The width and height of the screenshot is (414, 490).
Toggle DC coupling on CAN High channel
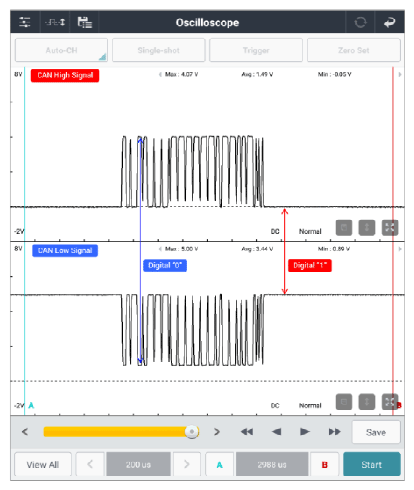click(275, 231)
